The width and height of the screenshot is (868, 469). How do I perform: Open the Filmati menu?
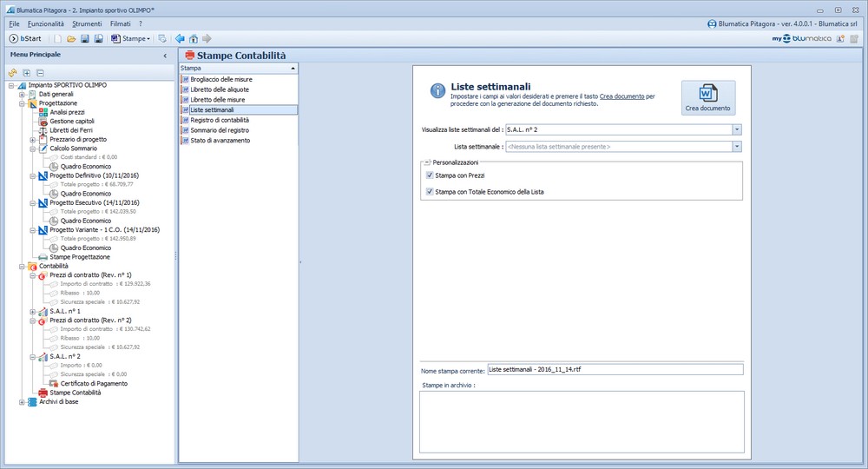(x=120, y=23)
